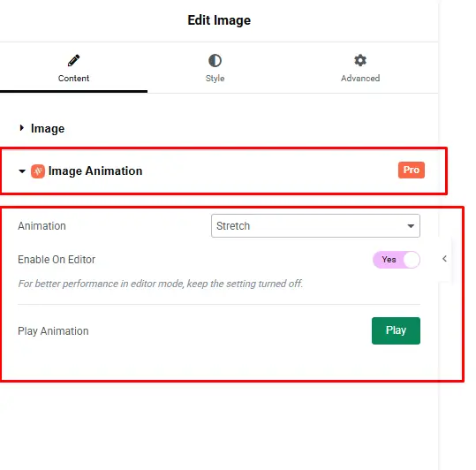
Task: Click the orange Pro badge
Action: pos(412,170)
